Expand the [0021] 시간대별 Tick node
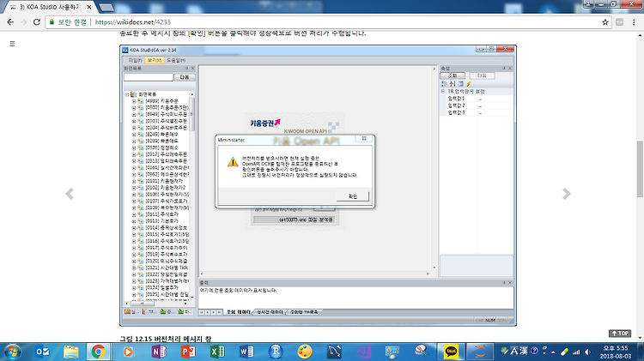 (134, 268)
